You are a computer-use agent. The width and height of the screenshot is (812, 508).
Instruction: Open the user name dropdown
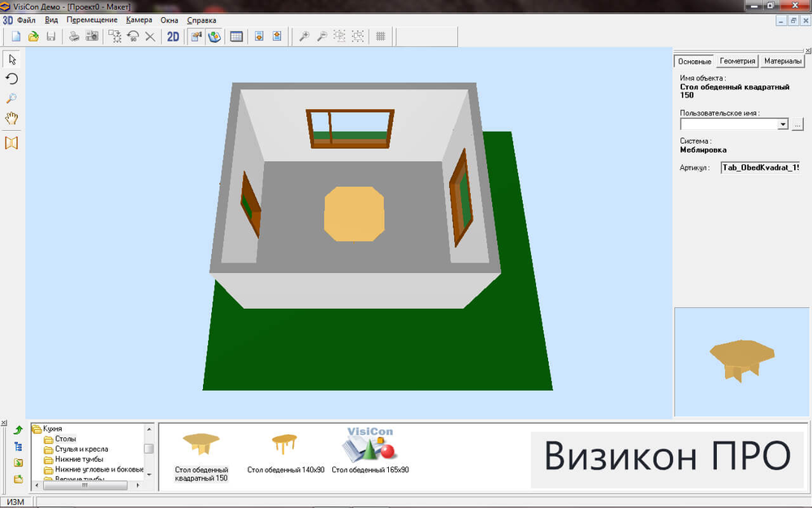click(783, 124)
